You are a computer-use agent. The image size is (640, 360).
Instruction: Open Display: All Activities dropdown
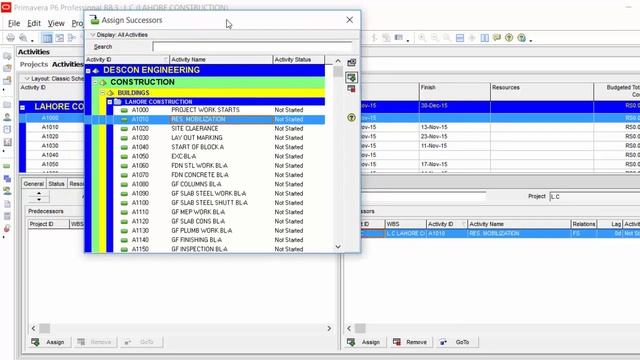click(x=93, y=35)
